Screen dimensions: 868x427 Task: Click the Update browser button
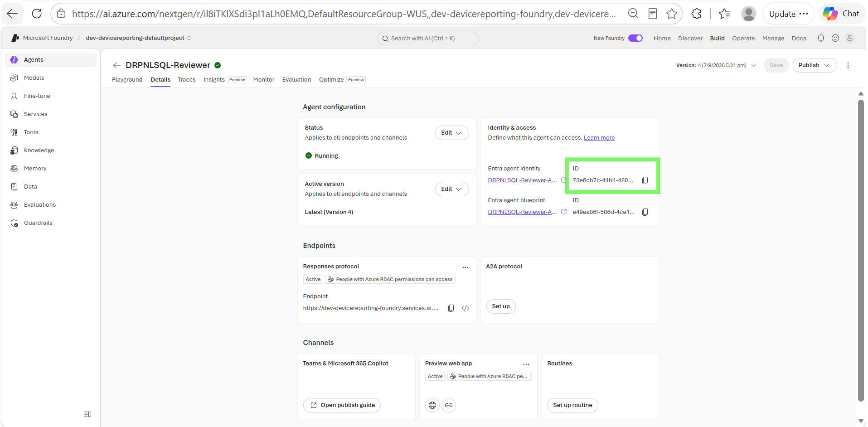[788, 14]
